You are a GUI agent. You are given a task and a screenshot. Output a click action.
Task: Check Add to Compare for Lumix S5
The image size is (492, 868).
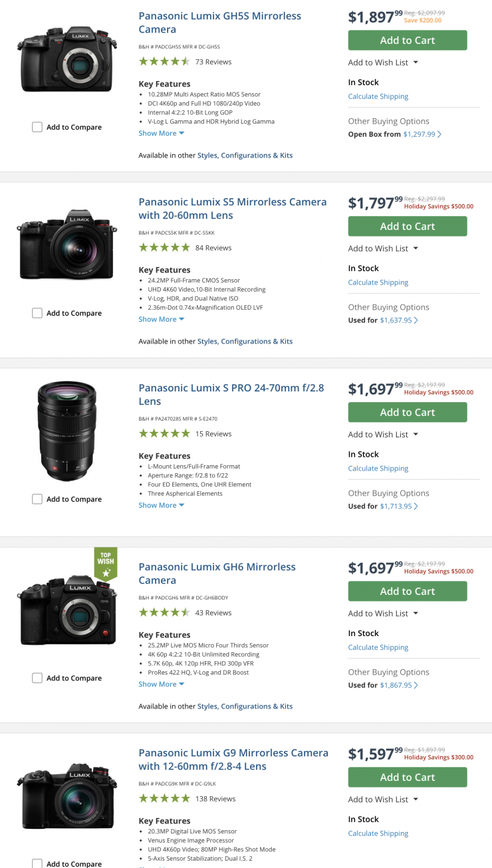point(37,313)
